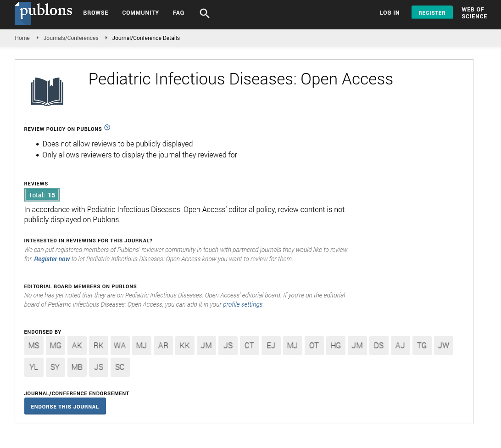Viewport: 501px width, 448px height.
Task: Follow the Register now link
Action: tap(52, 259)
